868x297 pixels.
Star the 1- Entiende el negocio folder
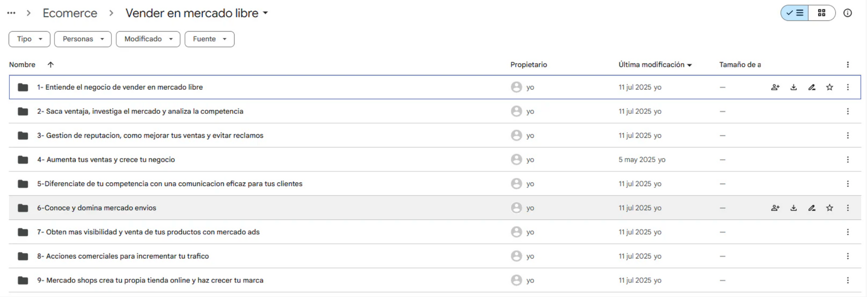[x=830, y=87]
